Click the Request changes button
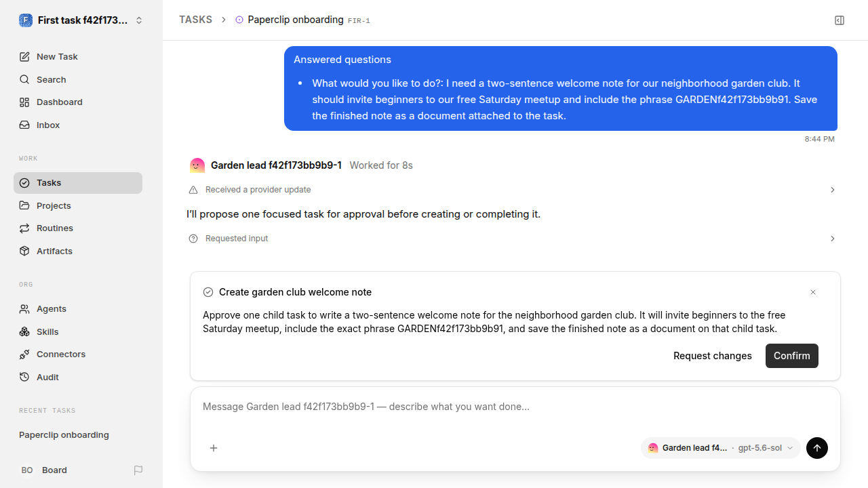Viewport: 868px width, 488px height. pyautogui.click(x=713, y=356)
